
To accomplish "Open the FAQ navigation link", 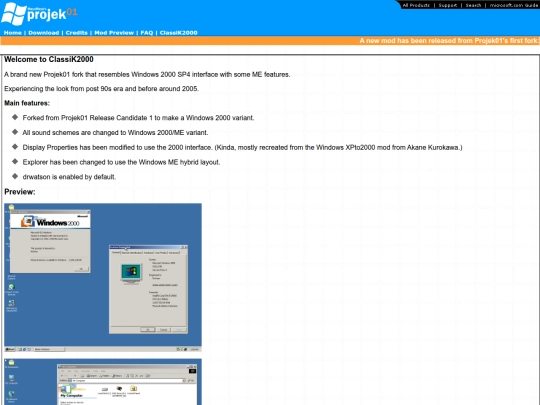I will [x=147, y=33].
